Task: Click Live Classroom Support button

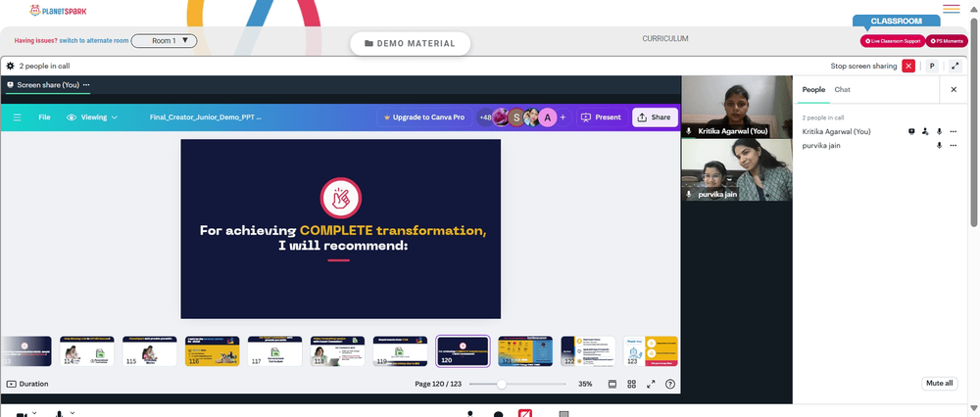Action: [x=893, y=41]
